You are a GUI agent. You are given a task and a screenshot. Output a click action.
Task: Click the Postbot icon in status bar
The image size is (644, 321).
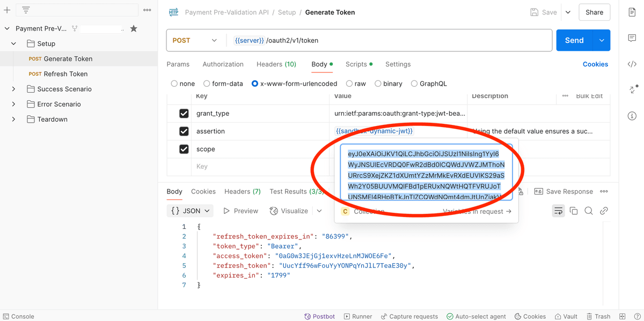tap(319, 316)
